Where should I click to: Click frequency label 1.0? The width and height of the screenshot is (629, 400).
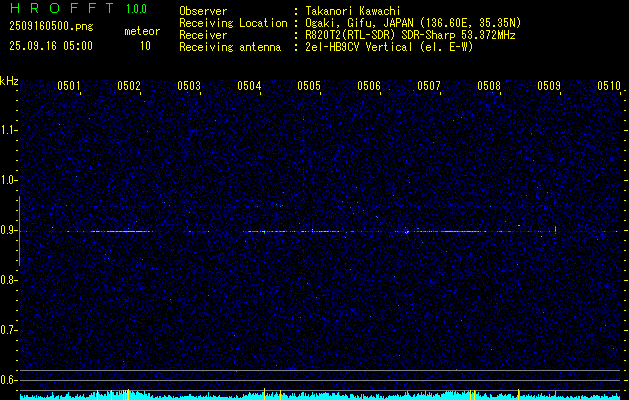[8, 180]
